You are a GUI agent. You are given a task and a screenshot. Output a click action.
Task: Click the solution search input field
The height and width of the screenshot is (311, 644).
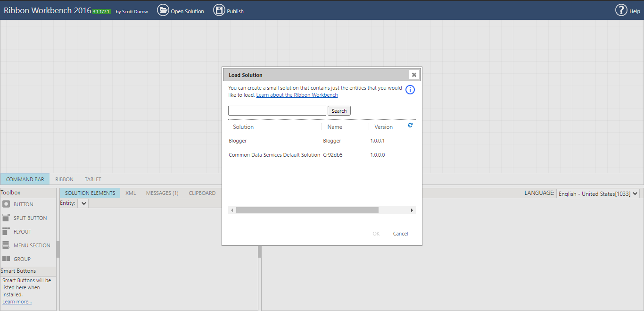277,110
